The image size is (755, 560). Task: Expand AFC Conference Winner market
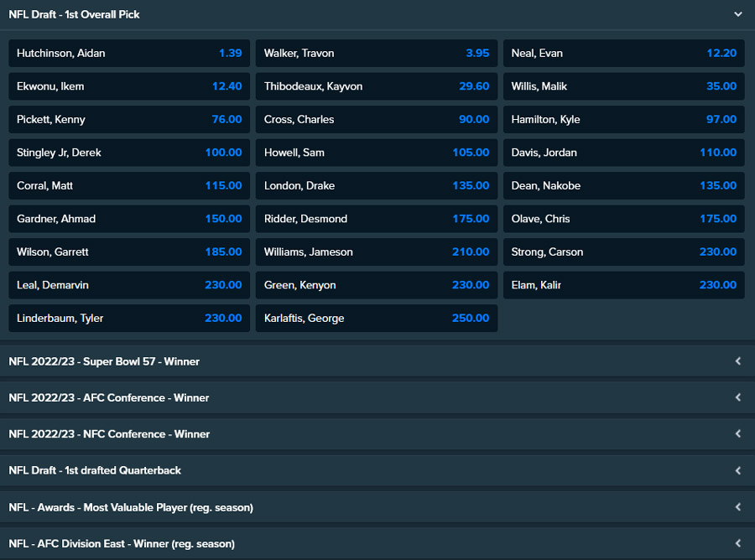pyautogui.click(x=377, y=398)
